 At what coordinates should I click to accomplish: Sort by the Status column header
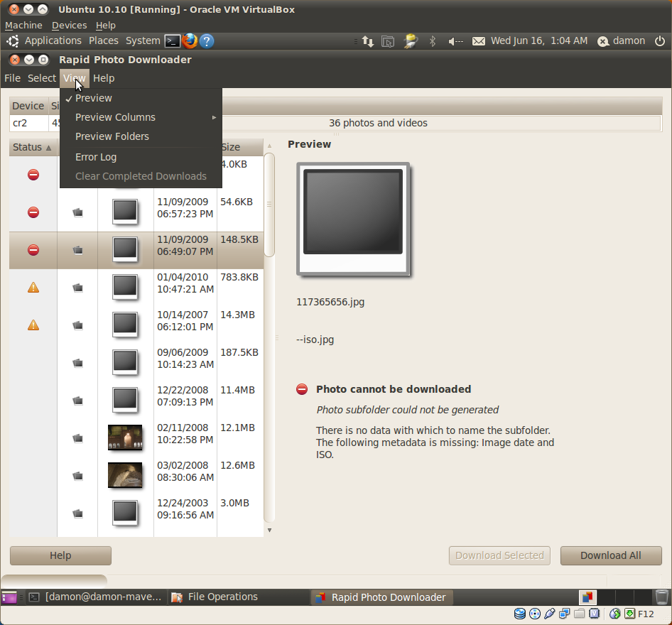point(33,147)
